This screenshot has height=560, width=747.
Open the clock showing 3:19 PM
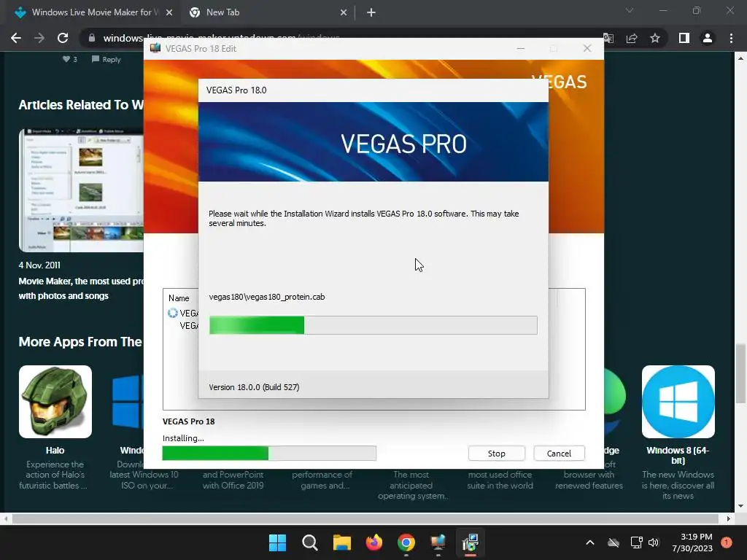pos(692,542)
